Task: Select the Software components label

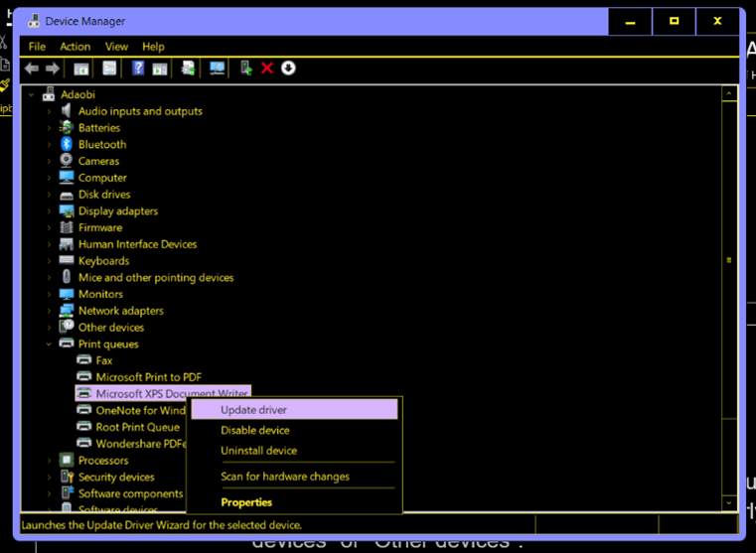Action: pyautogui.click(x=131, y=493)
